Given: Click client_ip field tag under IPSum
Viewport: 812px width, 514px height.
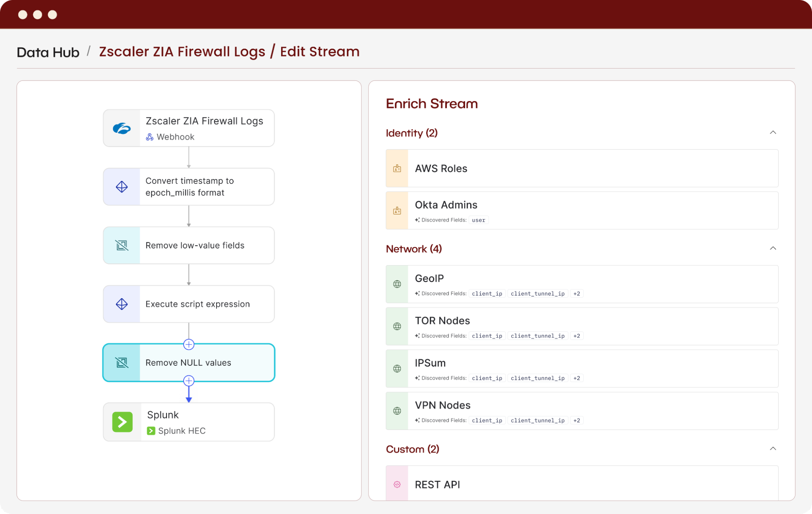Looking at the screenshot, I should pos(487,378).
